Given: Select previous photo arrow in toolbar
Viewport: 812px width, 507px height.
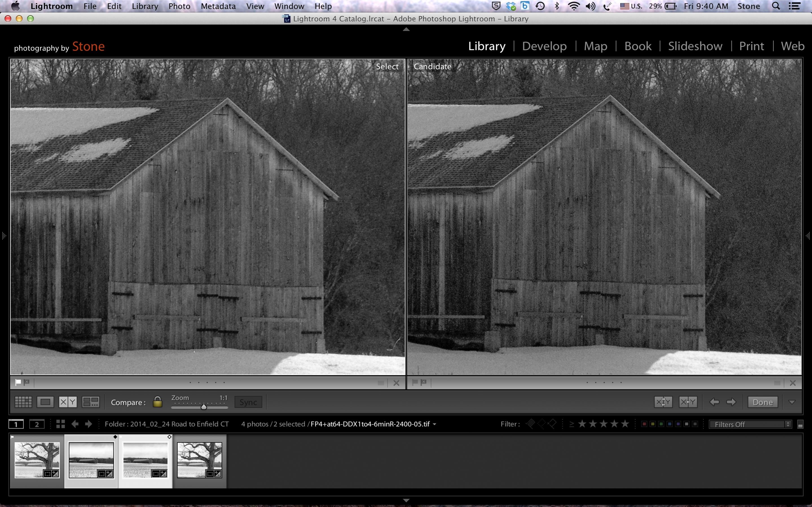Looking at the screenshot, I should click(x=714, y=402).
